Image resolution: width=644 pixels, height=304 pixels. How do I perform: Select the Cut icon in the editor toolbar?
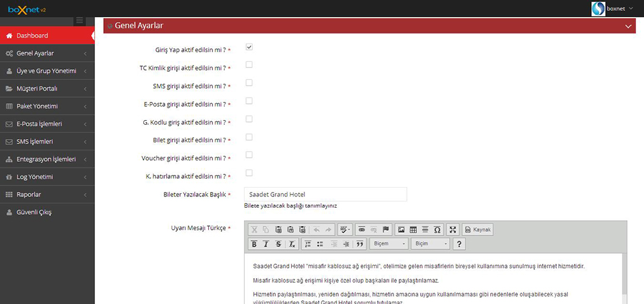pyautogui.click(x=254, y=230)
